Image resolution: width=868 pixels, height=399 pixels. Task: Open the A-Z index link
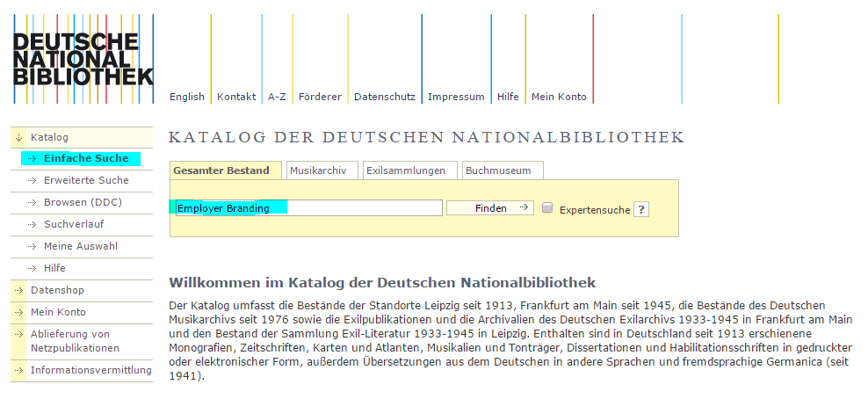[x=277, y=97]
